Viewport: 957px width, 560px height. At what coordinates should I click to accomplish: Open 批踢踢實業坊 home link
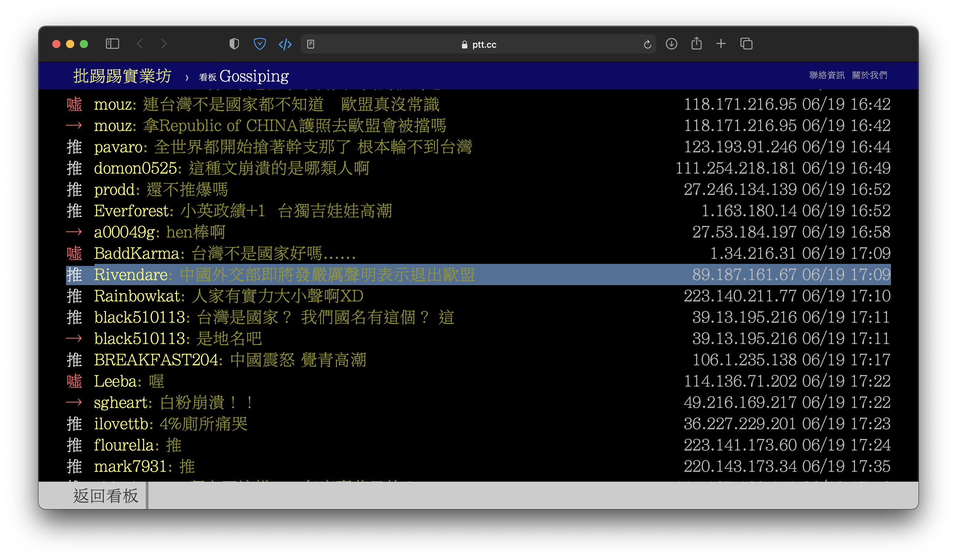pyautogui.click(x=122, y=76)
